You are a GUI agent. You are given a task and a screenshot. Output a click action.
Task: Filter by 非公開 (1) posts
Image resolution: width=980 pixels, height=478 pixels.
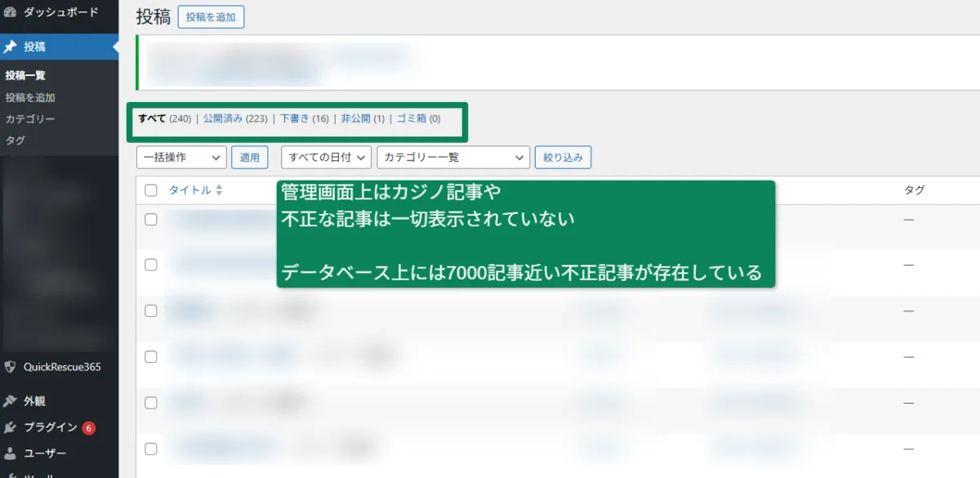[x=363, y=118]
